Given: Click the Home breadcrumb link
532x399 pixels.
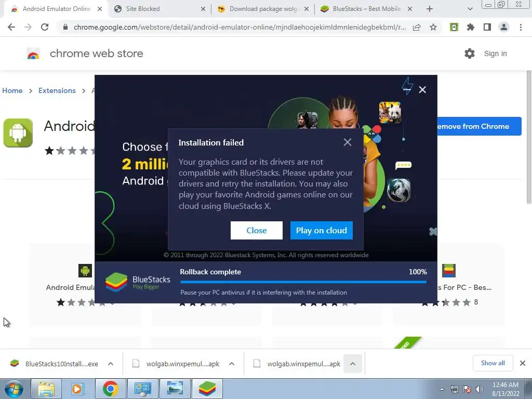Looking at the screenshot, I should pyautogui.click(x=12, y=90).
